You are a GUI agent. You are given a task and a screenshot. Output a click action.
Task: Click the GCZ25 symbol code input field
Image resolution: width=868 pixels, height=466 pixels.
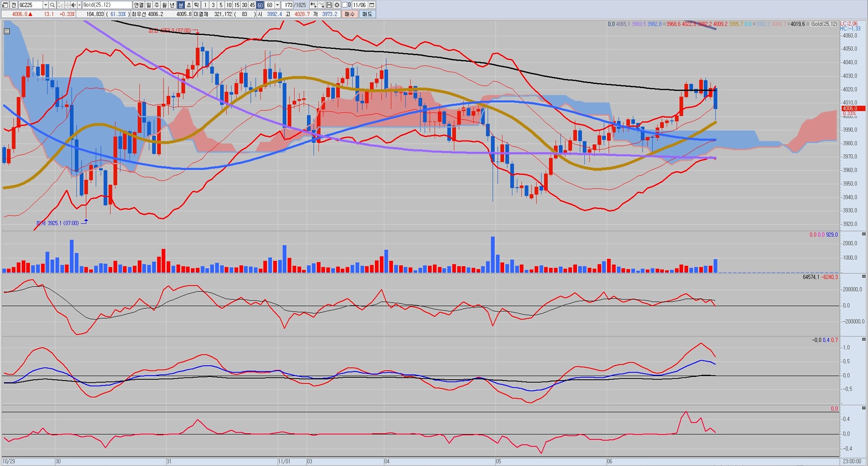tap(30, 5)
